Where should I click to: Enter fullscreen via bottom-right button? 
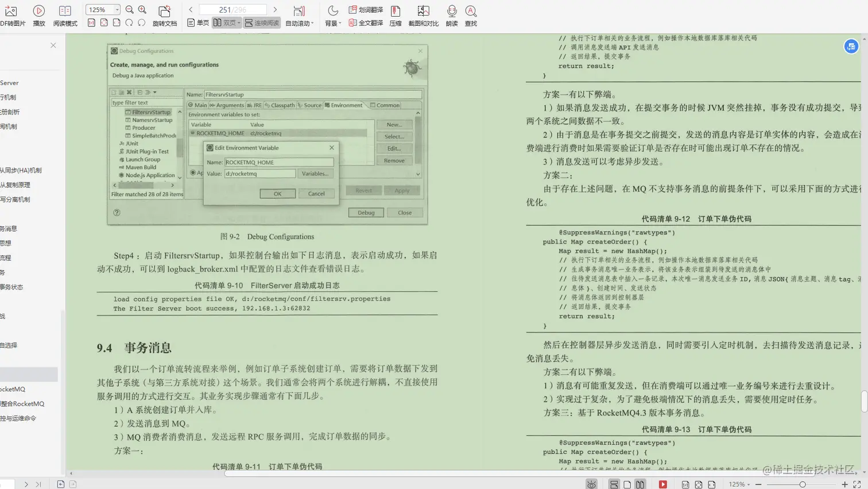tap(856, 484)
